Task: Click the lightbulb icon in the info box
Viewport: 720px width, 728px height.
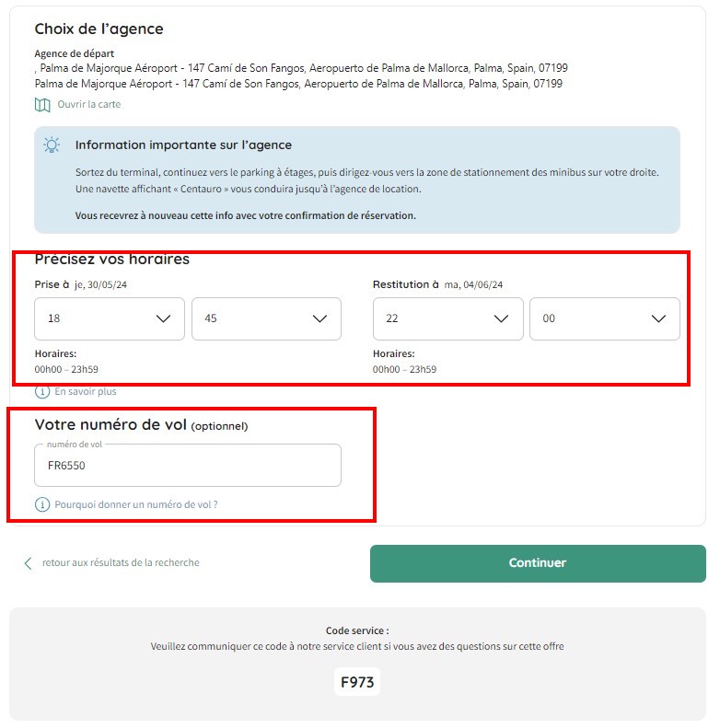Action: (52, 145)
